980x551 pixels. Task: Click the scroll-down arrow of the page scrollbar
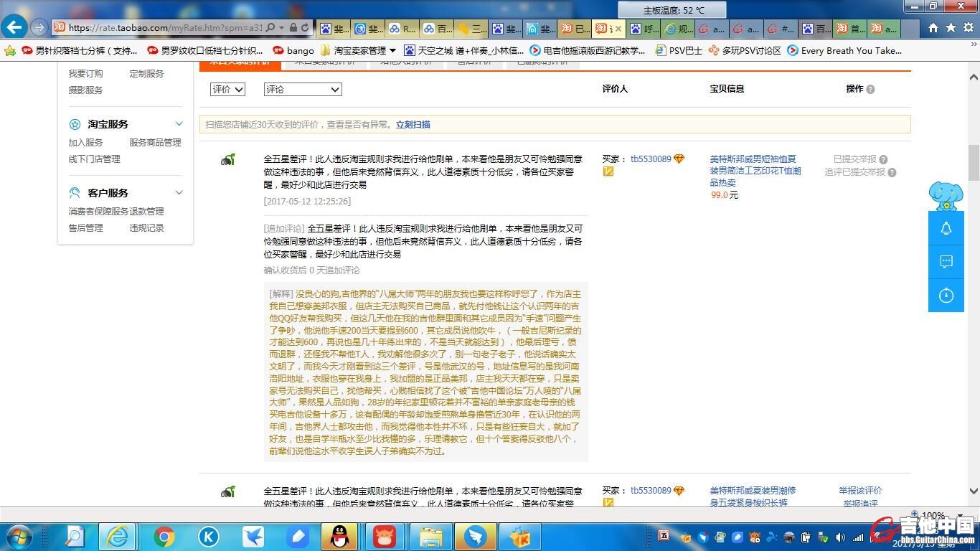[x=974, y=491]
